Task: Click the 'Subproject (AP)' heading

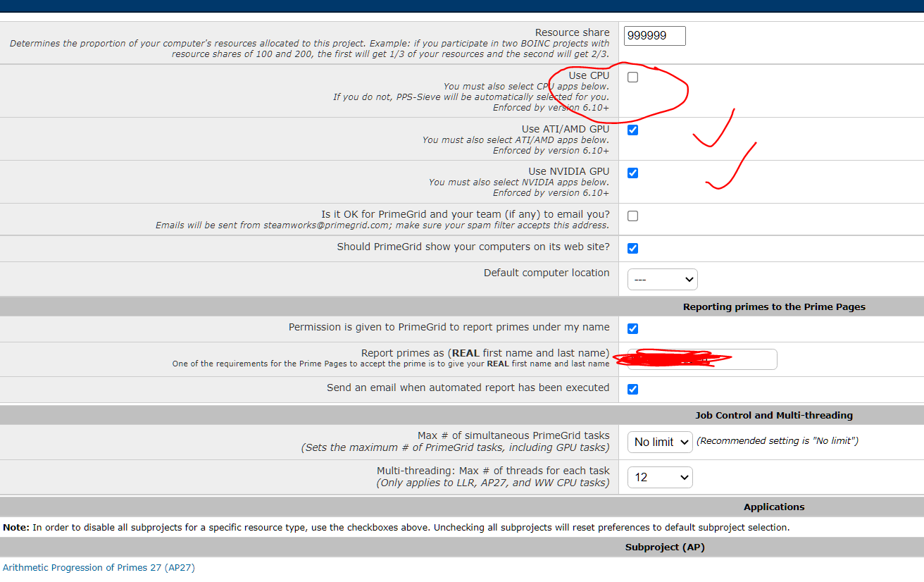Action: (x=665, y=547)
